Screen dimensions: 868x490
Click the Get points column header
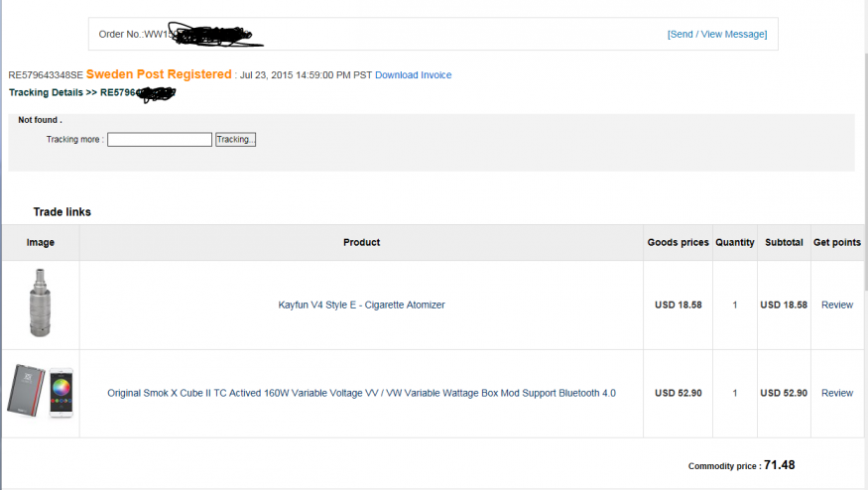tap(837, 242)
